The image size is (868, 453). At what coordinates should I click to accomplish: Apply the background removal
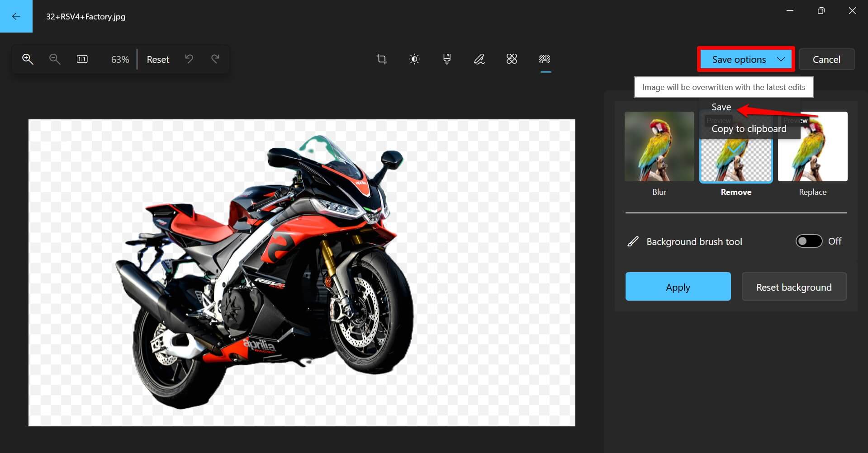coord(678,287)
